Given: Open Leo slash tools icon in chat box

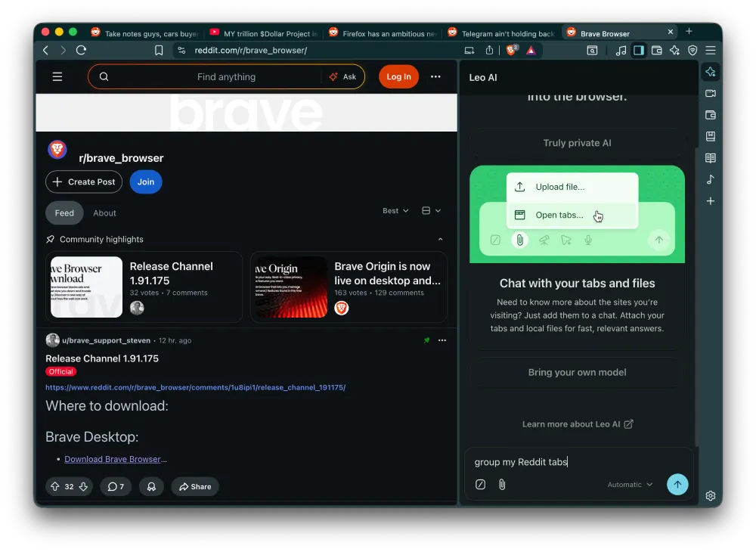Looking at the screenshot, I should point(480,485).
